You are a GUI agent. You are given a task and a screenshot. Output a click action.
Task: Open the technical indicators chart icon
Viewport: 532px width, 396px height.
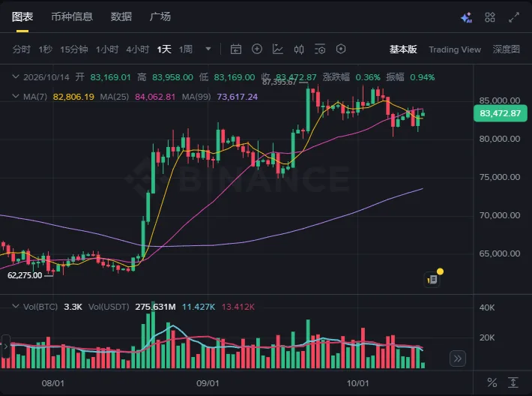click(x=278, y=49)
